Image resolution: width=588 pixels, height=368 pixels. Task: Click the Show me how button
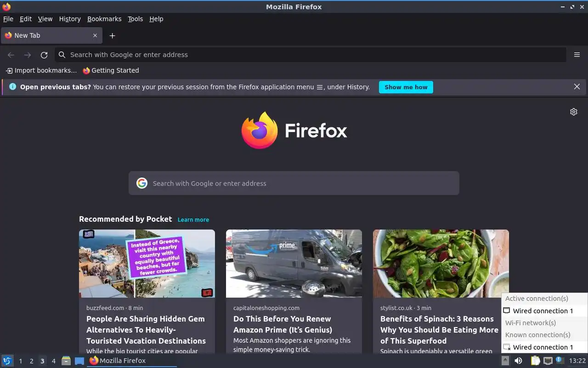click(406, 87)
